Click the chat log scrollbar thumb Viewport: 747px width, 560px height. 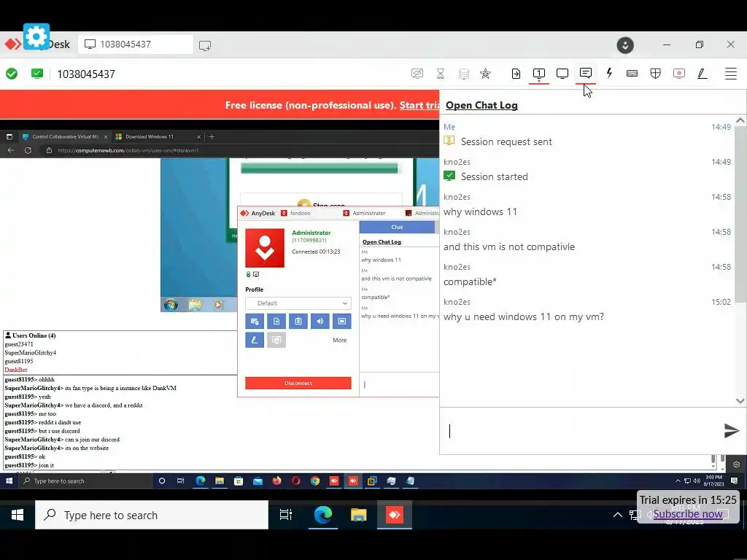click(x=740, y=214)
